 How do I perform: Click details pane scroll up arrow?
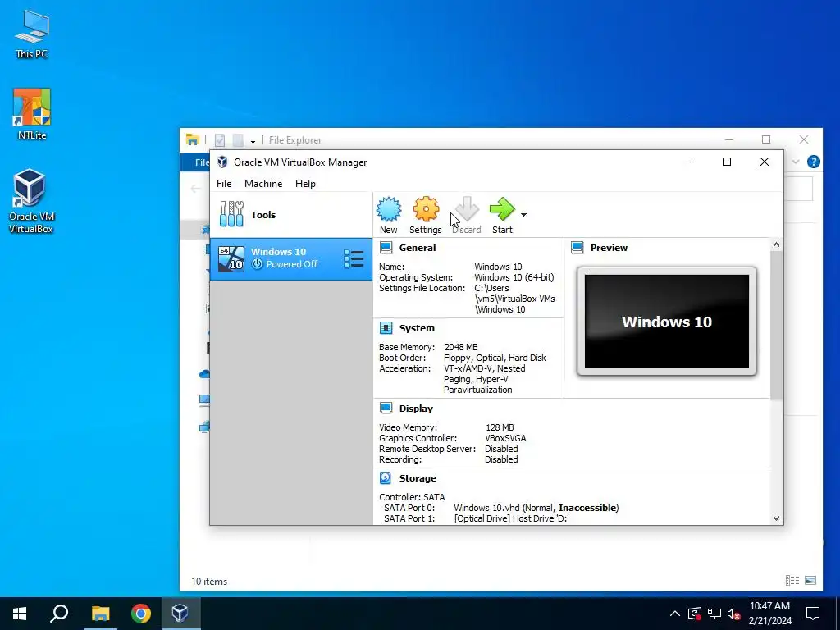[x=776, y=244]
